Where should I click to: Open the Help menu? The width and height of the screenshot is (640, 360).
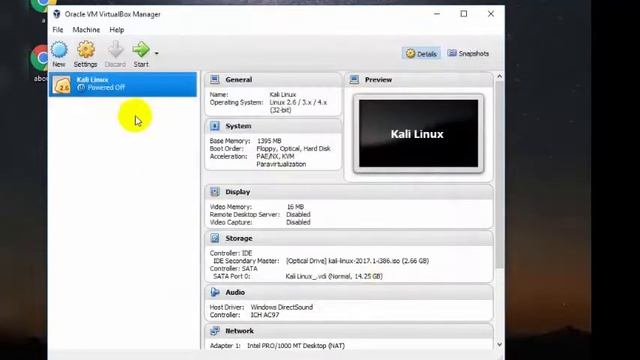pos(117,30)
